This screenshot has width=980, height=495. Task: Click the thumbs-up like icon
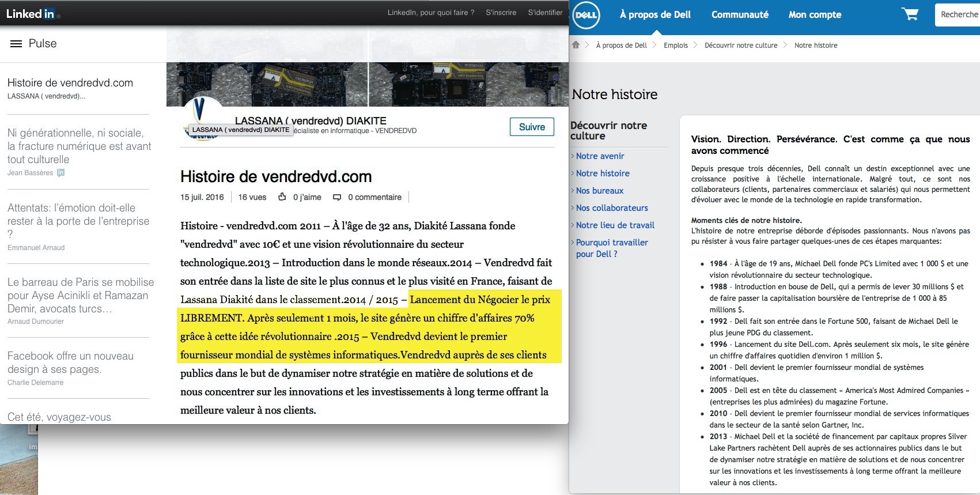(x=282, y=197)
